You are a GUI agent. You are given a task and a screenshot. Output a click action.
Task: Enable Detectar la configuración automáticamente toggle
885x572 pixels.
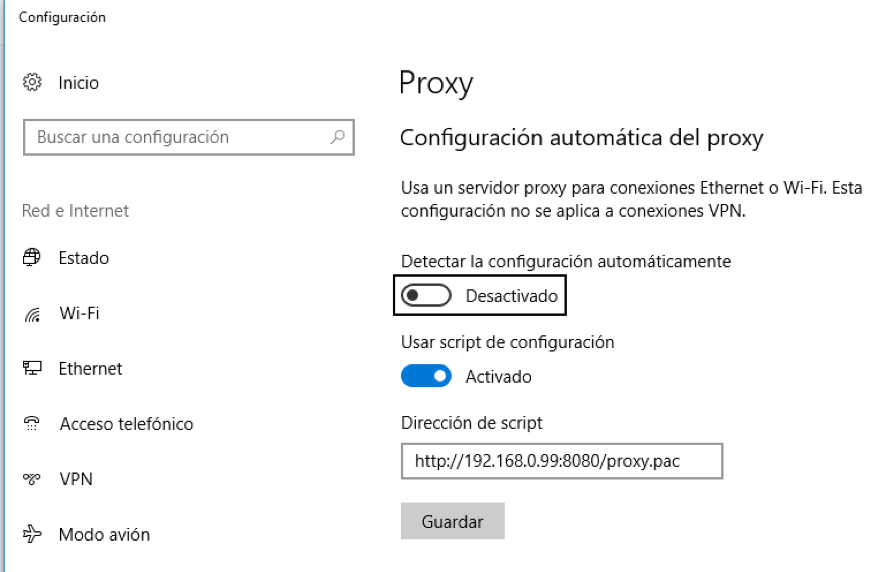(426, 295)
